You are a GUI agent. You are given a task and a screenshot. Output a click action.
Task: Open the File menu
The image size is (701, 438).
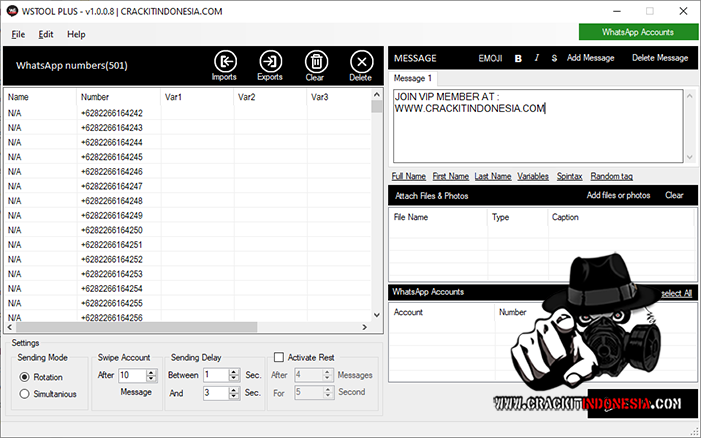pyautogui.click(x=18, y=34)
